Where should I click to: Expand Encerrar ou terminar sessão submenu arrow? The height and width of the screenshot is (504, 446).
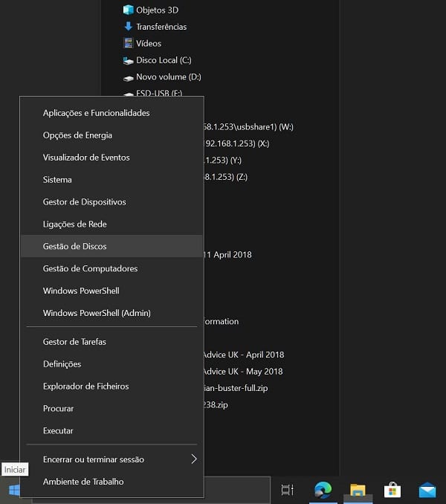(194, 459)
